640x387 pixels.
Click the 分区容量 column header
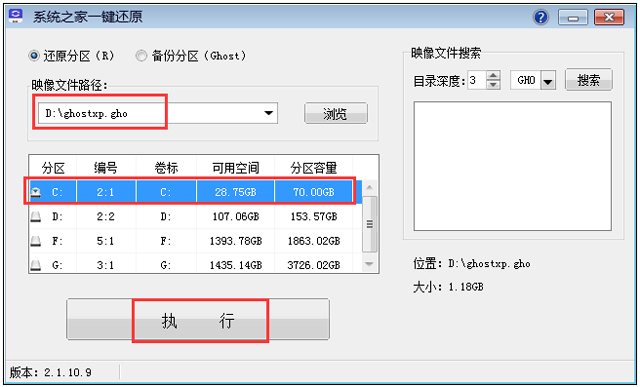313,168
